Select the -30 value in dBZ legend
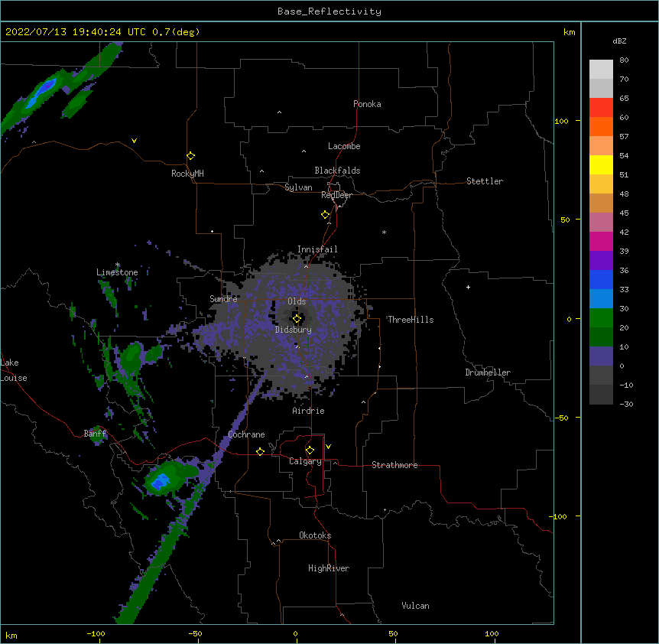The height and width of the screenshot is (644, 659). 626,404
